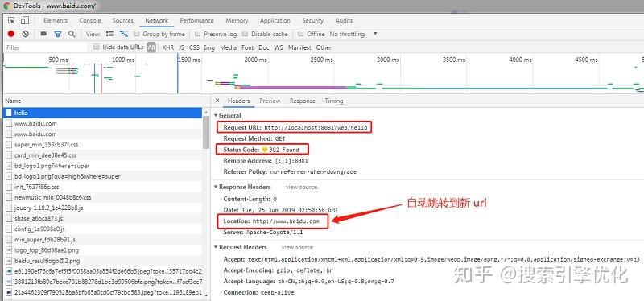Switch to the Preview detail tab
Viewport: 644px width, 301px height.
coord(270,101)
